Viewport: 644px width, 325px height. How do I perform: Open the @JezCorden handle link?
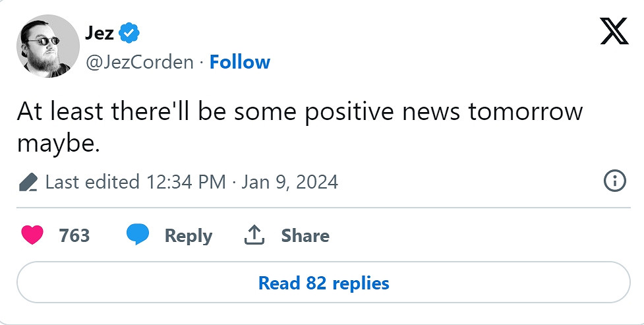[140, 62]
